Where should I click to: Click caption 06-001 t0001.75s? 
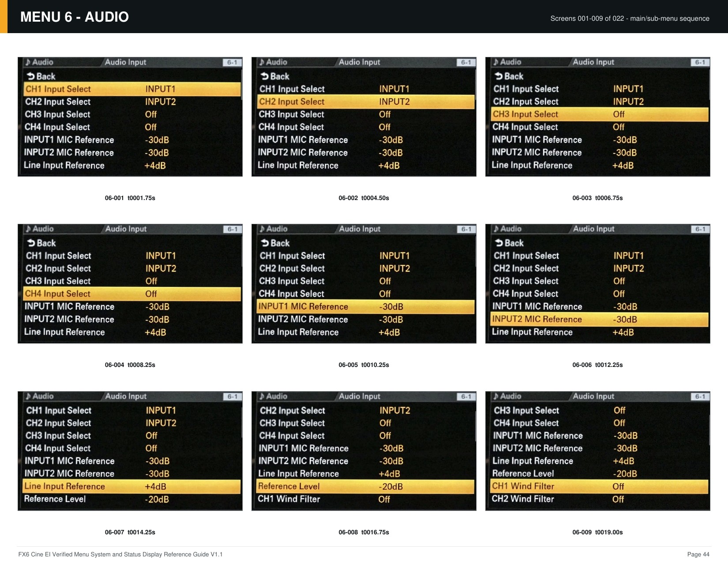[130, 198]
